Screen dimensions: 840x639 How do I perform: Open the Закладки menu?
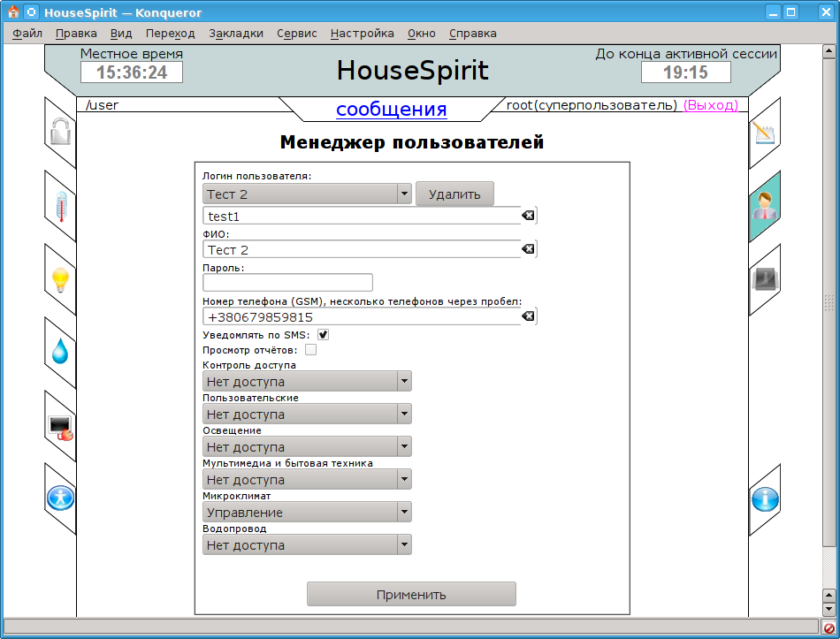click(236, 34)
